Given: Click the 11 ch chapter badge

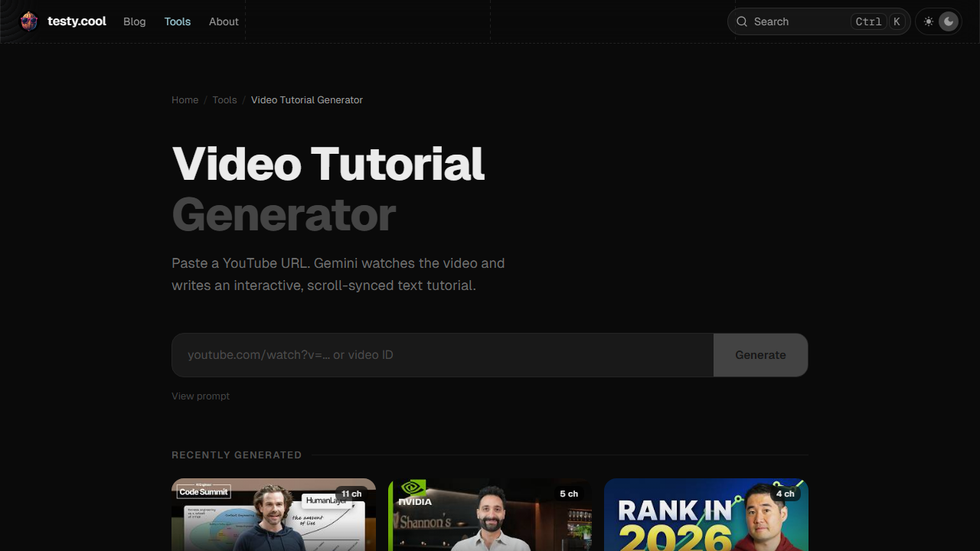Looking at the screenshot, I should (x=351, y=494).
